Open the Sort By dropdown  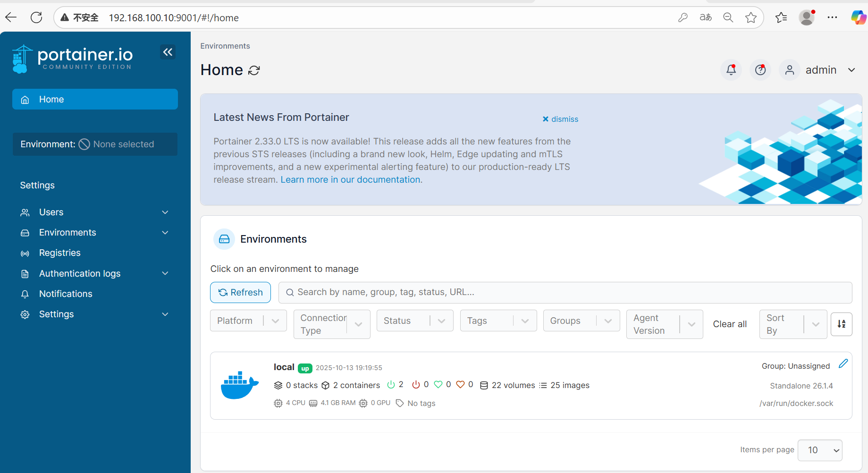point(793,324)
